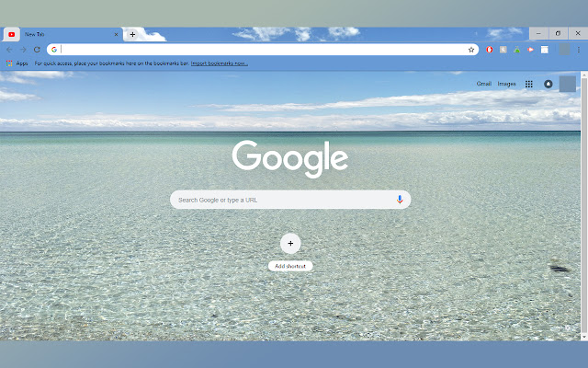Image resolution: width=588 pixels, height=368 pixels.
Task: Open Apps shortcut in bookmarks bar
Action: click(x=17, y=63)
